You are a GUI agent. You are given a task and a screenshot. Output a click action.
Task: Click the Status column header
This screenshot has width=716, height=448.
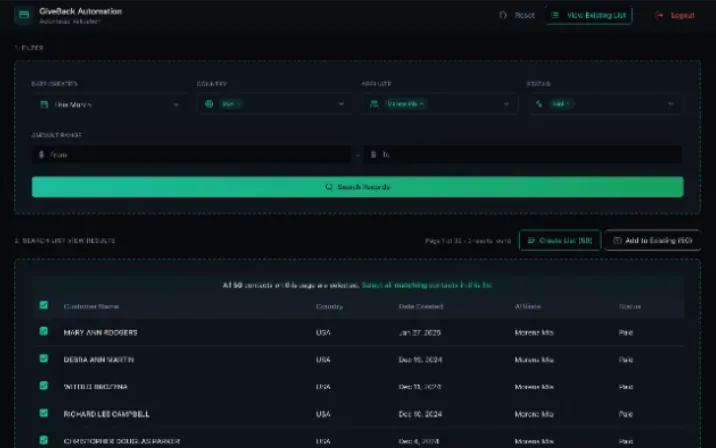[x=630, y=306]
